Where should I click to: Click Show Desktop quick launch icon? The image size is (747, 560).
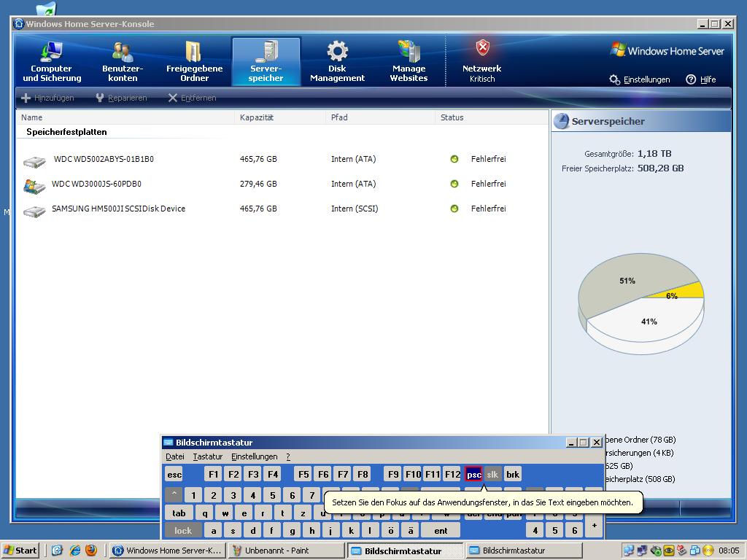[x=57, y=551]
